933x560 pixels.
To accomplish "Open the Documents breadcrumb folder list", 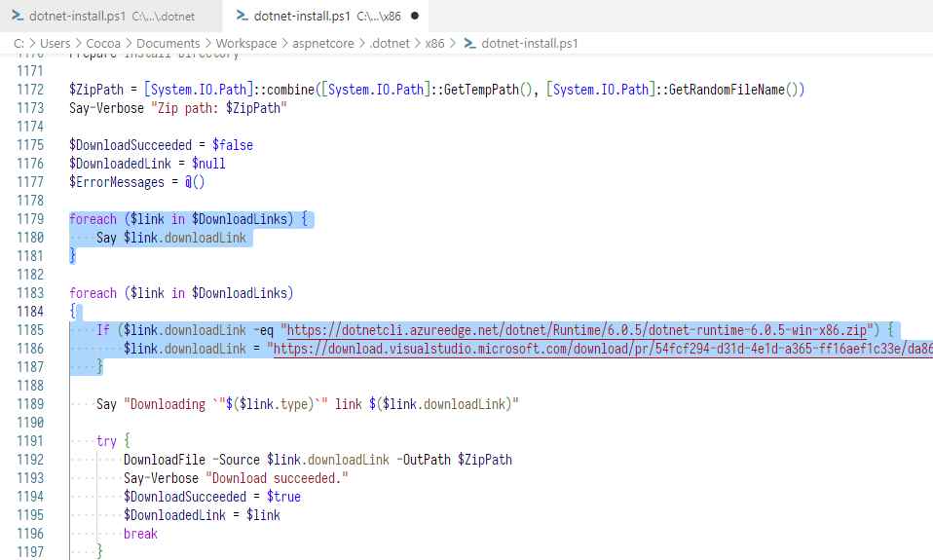I will pyautogui.click(x=168, y=44).
